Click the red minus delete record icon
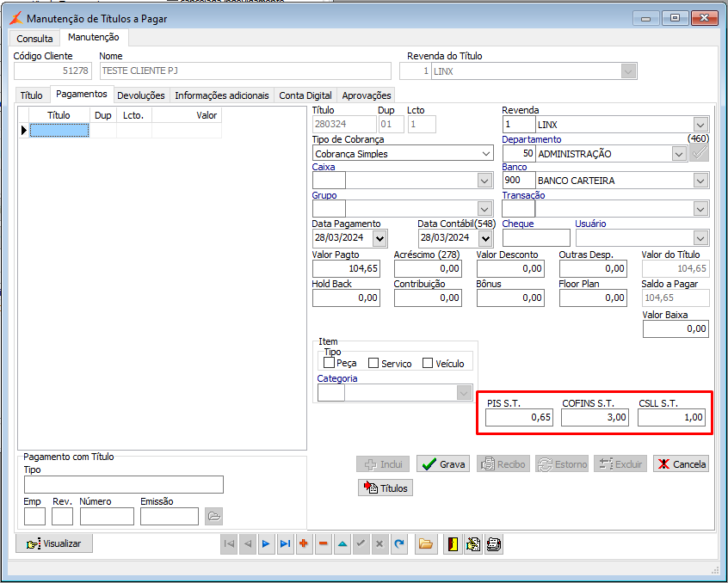The image size is (728, 583). (x=323, y=543)
